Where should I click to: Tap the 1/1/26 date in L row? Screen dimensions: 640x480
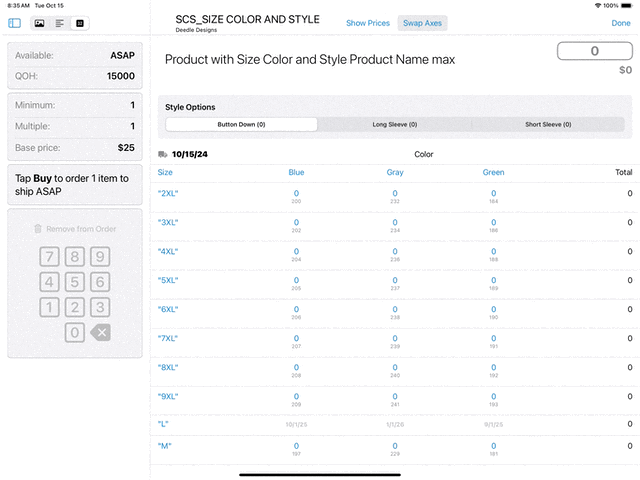[395, 424]
